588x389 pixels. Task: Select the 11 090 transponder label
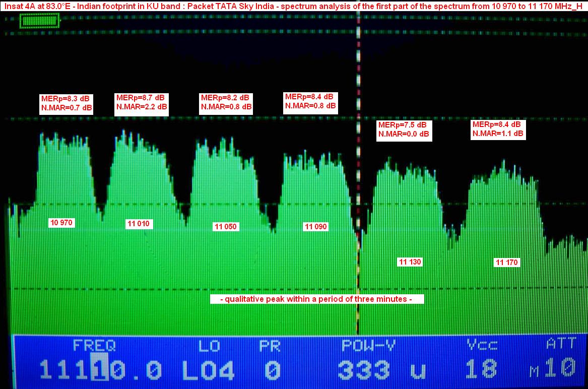click(316, 227)
